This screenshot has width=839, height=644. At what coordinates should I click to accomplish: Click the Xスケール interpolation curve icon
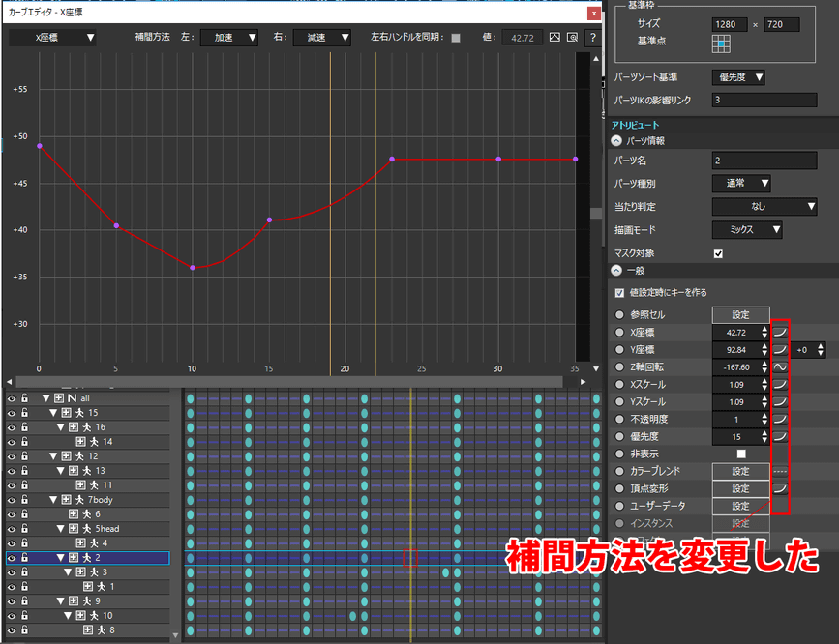(x=780, y=385)
